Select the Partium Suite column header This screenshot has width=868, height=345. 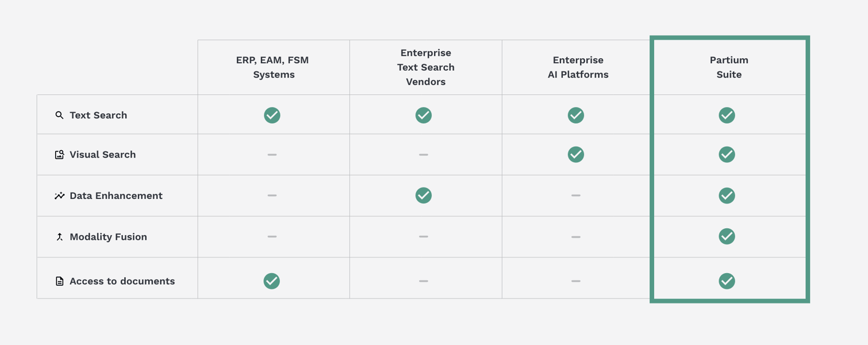point(729,67)
